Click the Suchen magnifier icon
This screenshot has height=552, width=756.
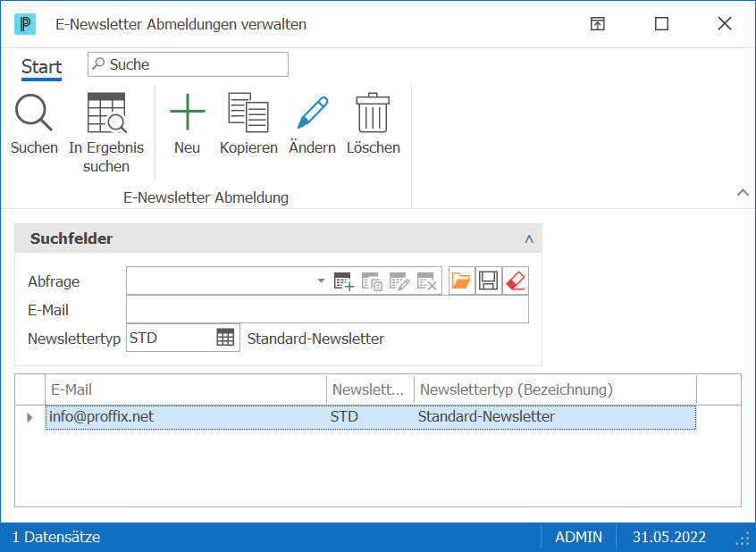[x=33, y=113]
